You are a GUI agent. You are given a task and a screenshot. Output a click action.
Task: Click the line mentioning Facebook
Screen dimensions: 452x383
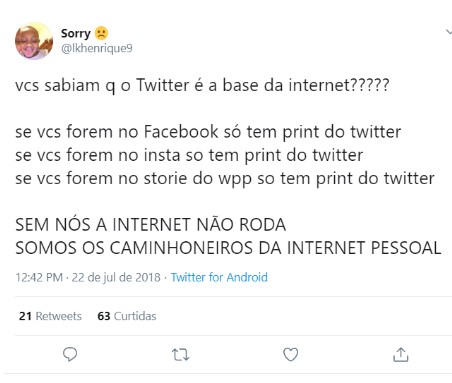pos(208,132)
